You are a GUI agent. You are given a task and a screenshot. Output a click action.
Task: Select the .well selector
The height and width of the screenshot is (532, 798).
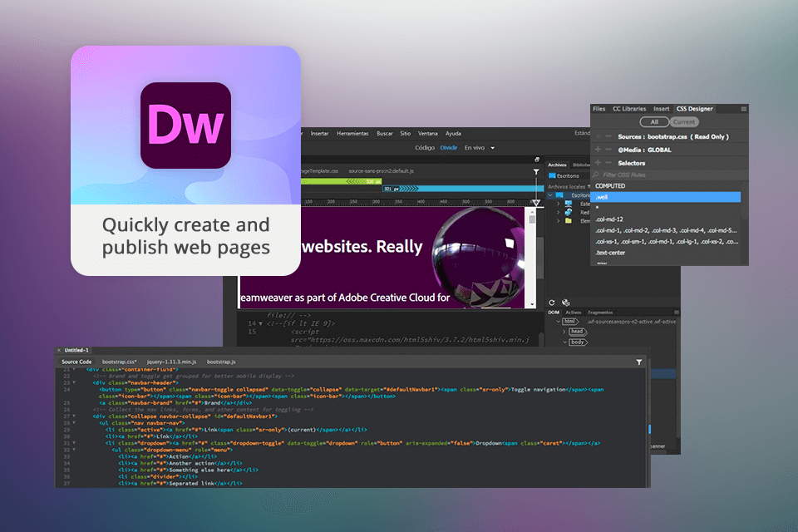666,197
